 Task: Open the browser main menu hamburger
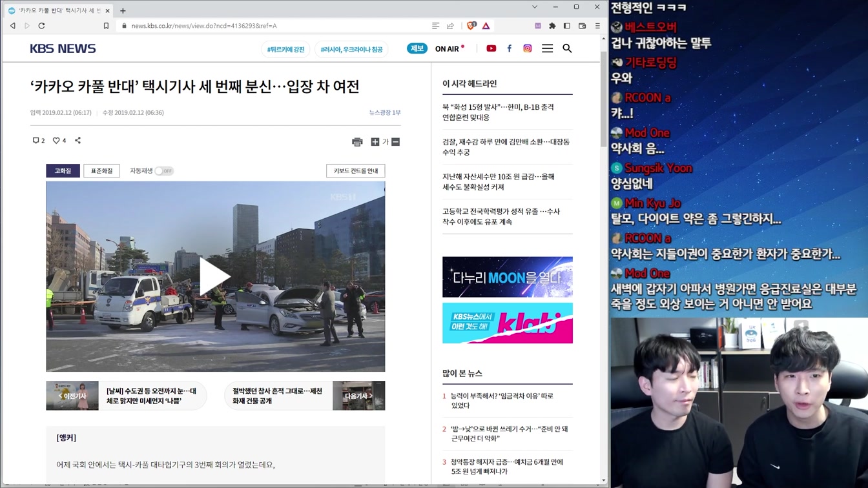click(x=597, y=26)
